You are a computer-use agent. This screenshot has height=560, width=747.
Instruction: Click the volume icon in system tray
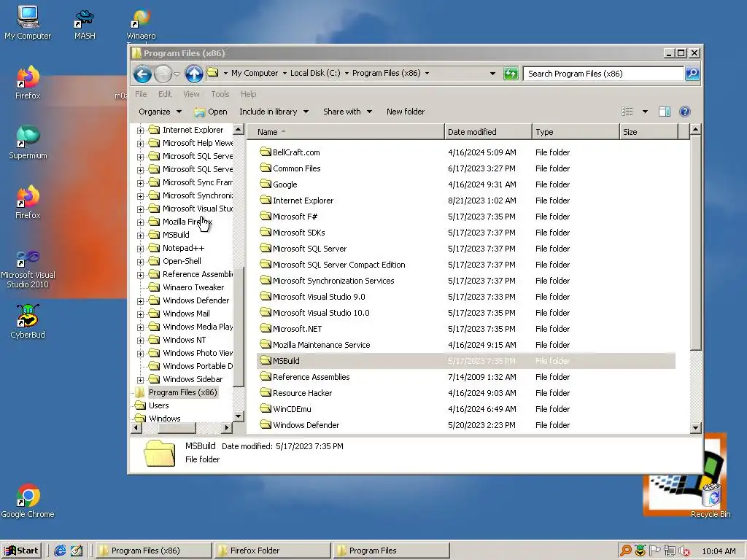[684, 551]
